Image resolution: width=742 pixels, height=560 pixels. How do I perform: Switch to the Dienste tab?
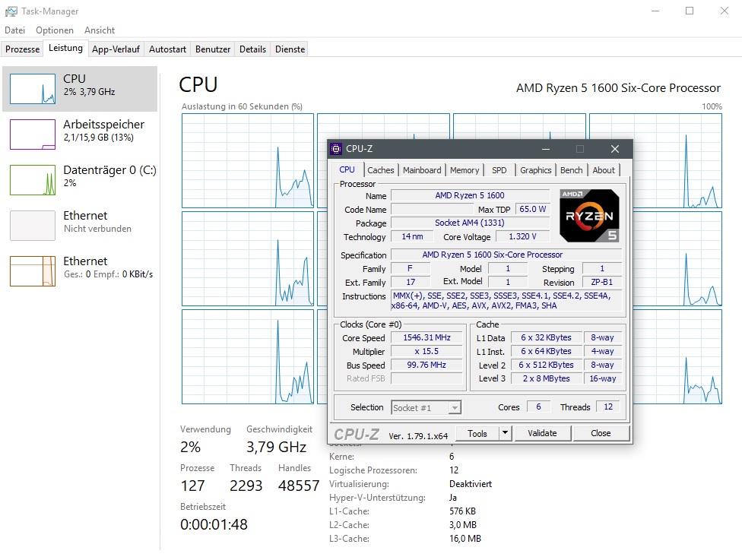290,49
